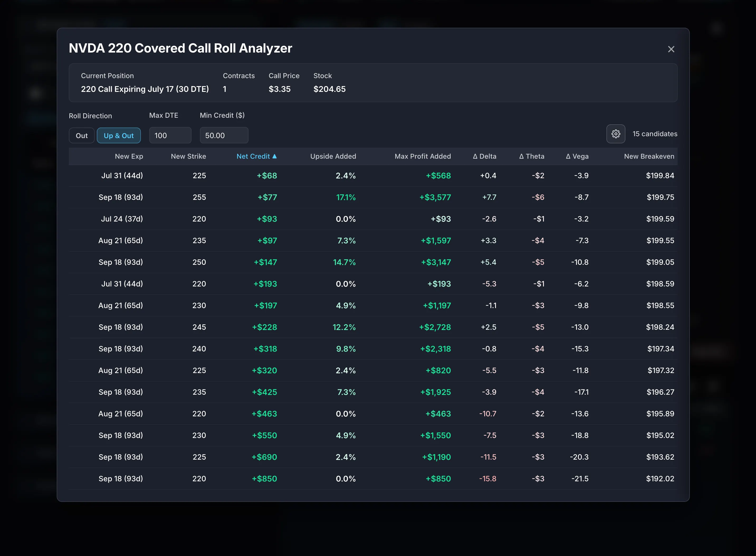Screen dimensions: 756x556
Task: Sort by Δ Vega column header
Action: coord(577,157)
